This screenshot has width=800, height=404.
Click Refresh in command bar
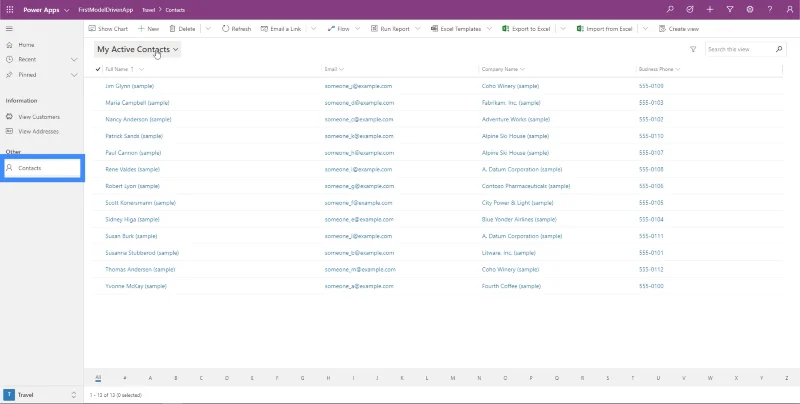click(x=237, y=29)
